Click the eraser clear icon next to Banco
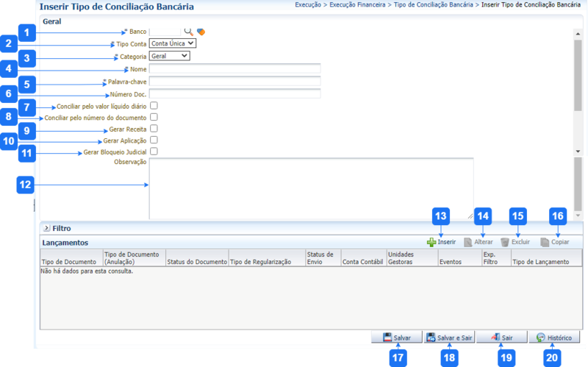Image resolution: width=588 pixels, height=367 pixels. tap(201, 32)
